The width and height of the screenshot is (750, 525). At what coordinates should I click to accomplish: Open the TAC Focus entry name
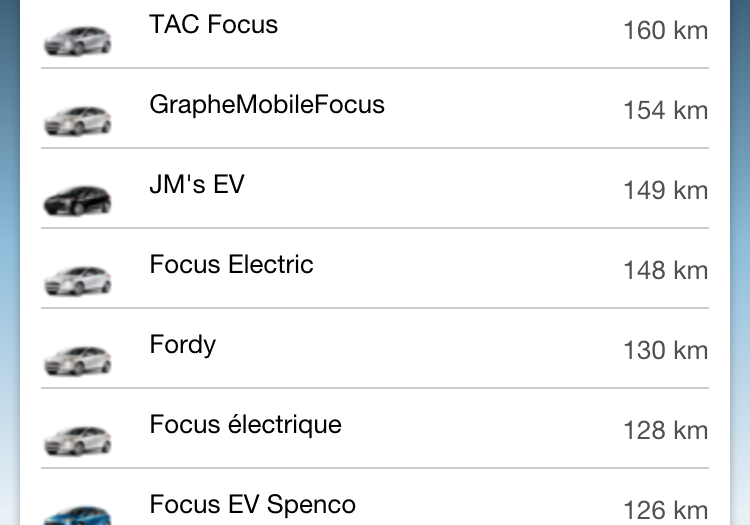(213, 25)
